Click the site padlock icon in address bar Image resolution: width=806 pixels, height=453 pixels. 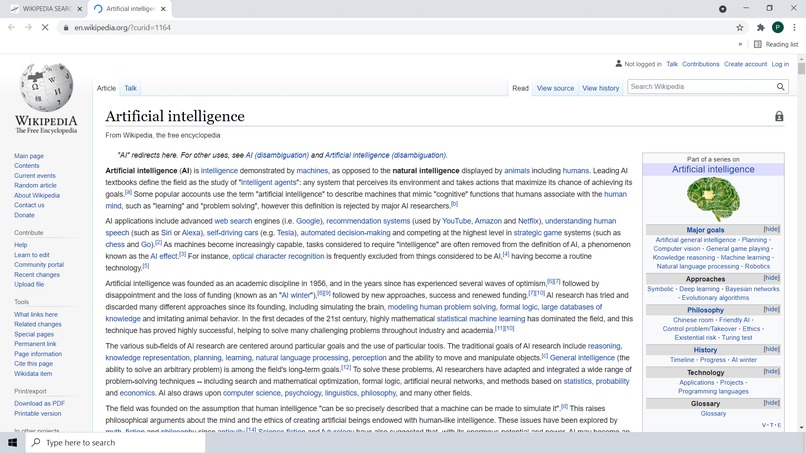[66, 28]
